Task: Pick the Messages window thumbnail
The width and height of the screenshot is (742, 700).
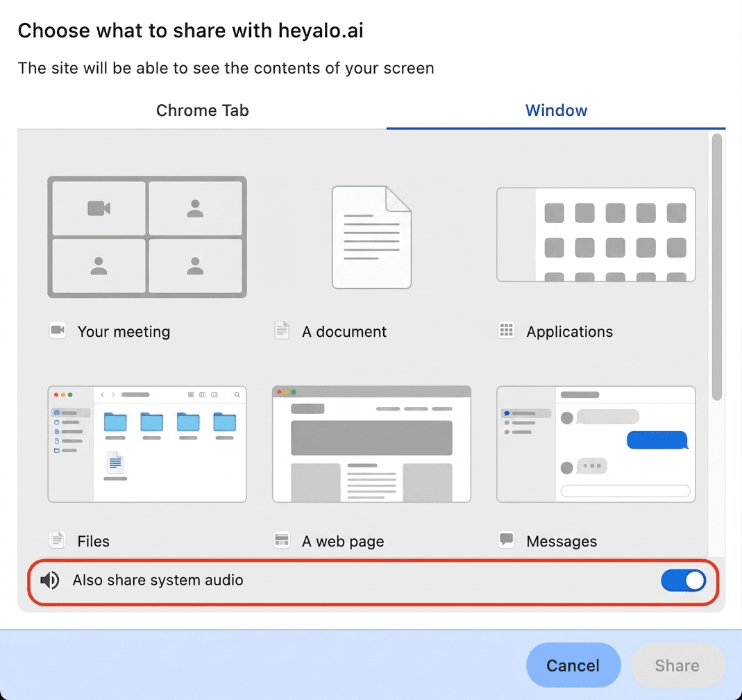Action: coord(596,444)
